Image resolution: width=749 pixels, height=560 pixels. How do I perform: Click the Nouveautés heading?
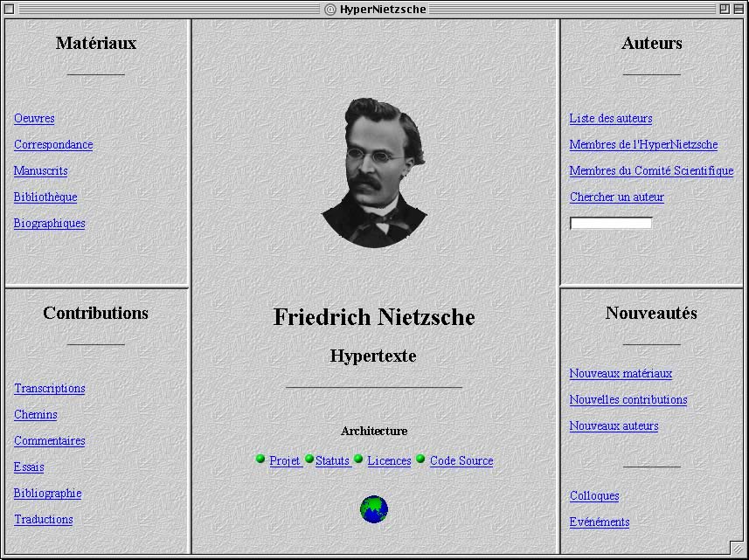pos(652,313)
